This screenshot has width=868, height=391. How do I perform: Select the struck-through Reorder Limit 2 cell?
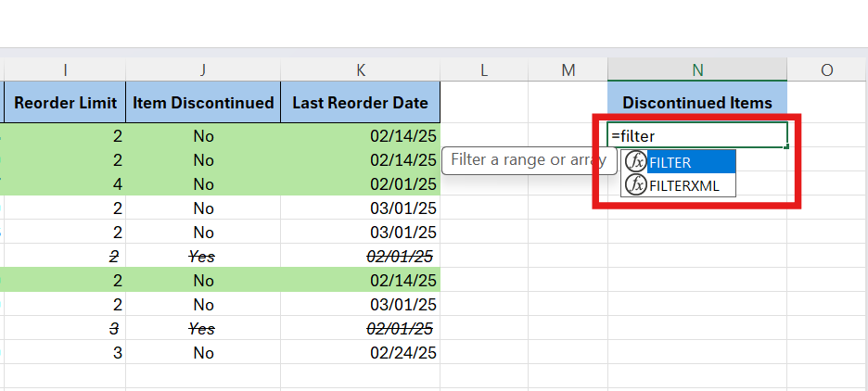(x=65, y=256)
